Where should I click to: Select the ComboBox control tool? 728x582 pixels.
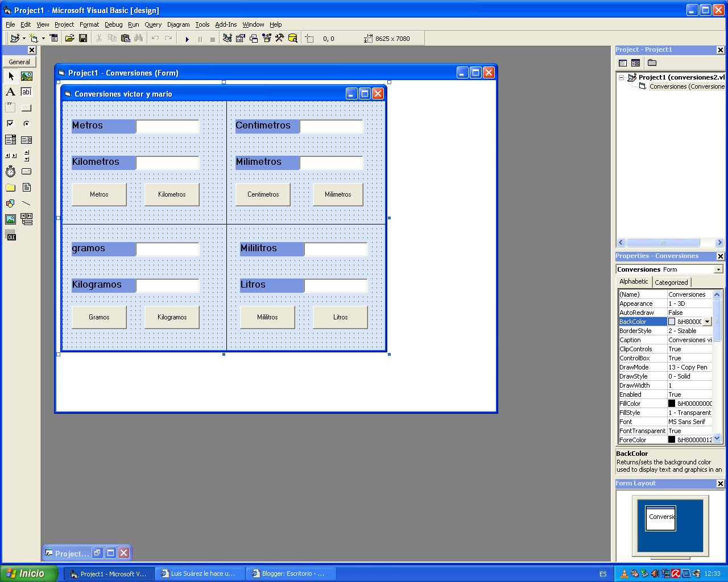(x=10, y=139)
